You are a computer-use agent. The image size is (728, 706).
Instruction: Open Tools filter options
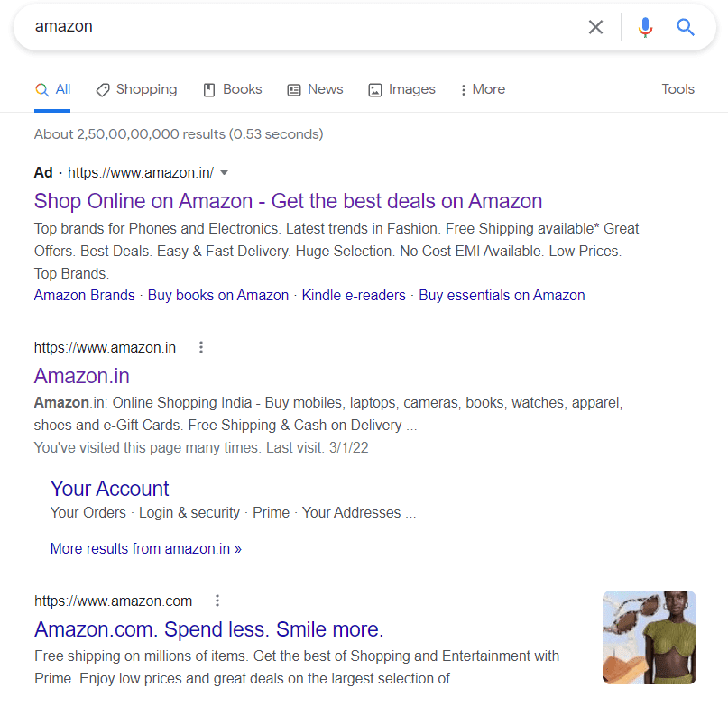point(677,89)
